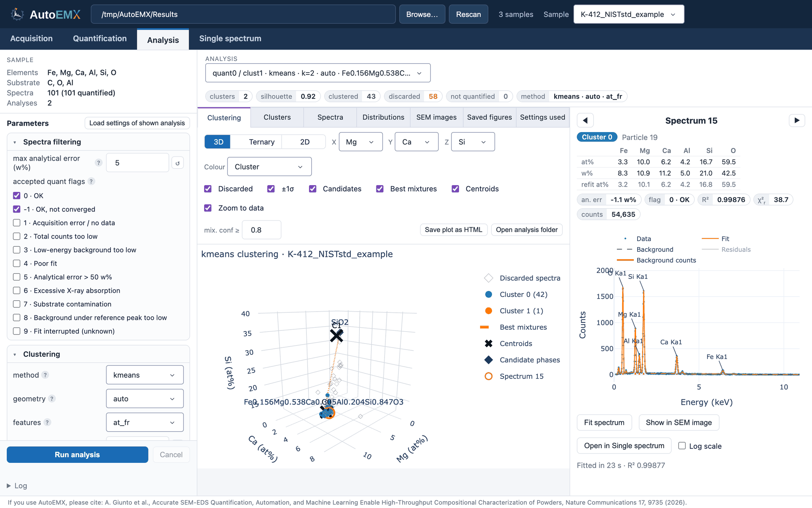The image size is (812, 508).
Task: Enable Log scale checkbox
Action: coord(682,446)
